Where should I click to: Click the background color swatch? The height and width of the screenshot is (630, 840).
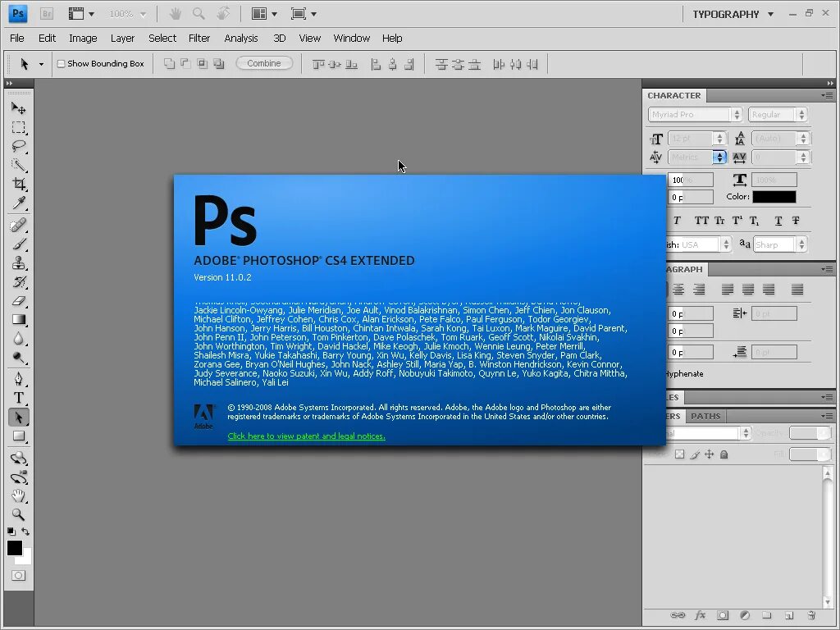tap(26, 558)
